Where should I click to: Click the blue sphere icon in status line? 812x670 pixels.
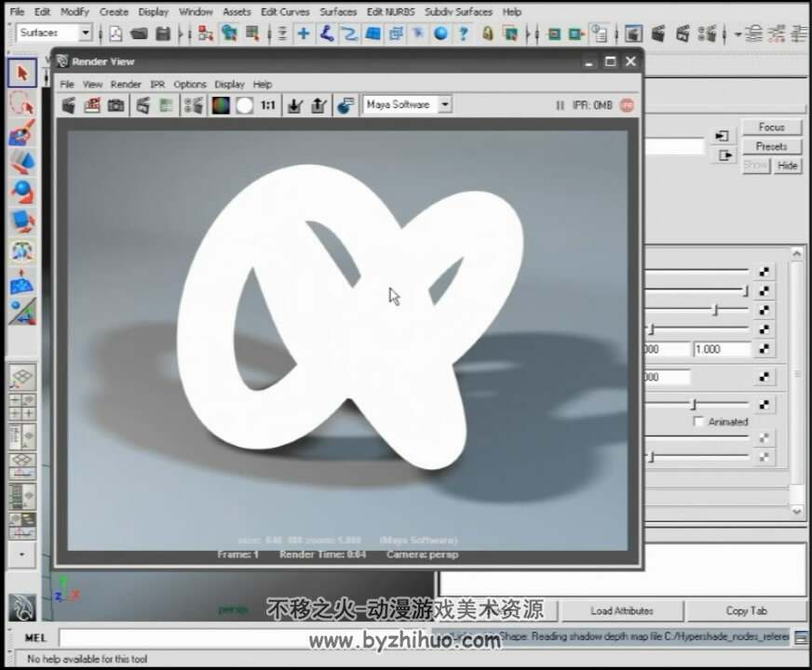(440, 34)
